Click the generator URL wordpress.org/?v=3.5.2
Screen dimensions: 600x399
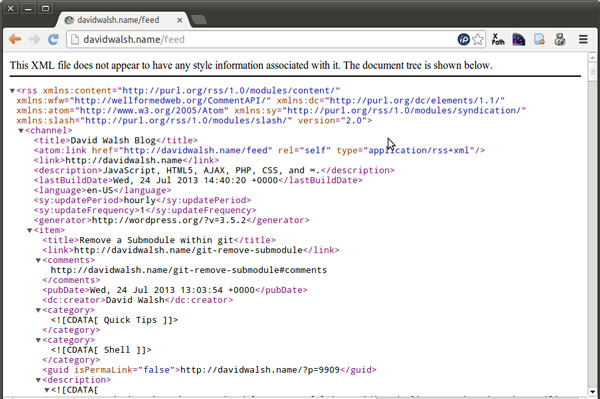(169, 220)
